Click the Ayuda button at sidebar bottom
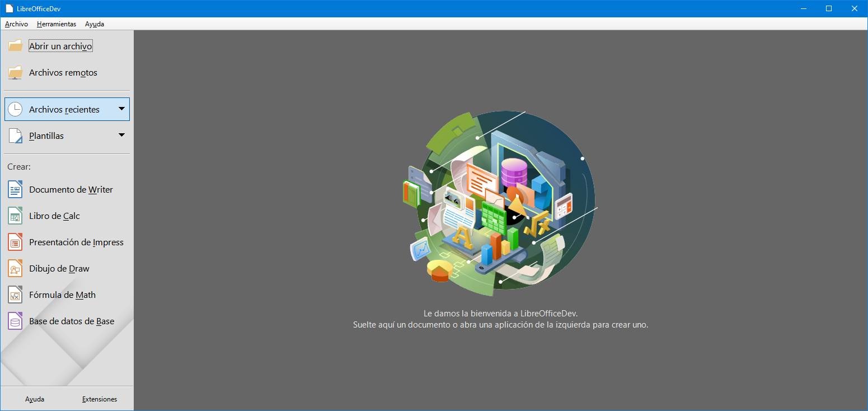 pyautogui.click(x=35, y=399)
